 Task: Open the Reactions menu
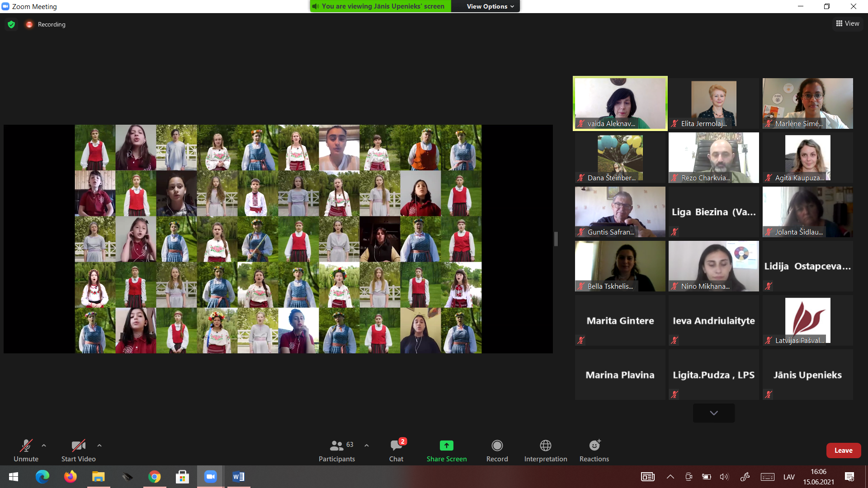pyautogui.click(x=594, y=450)
